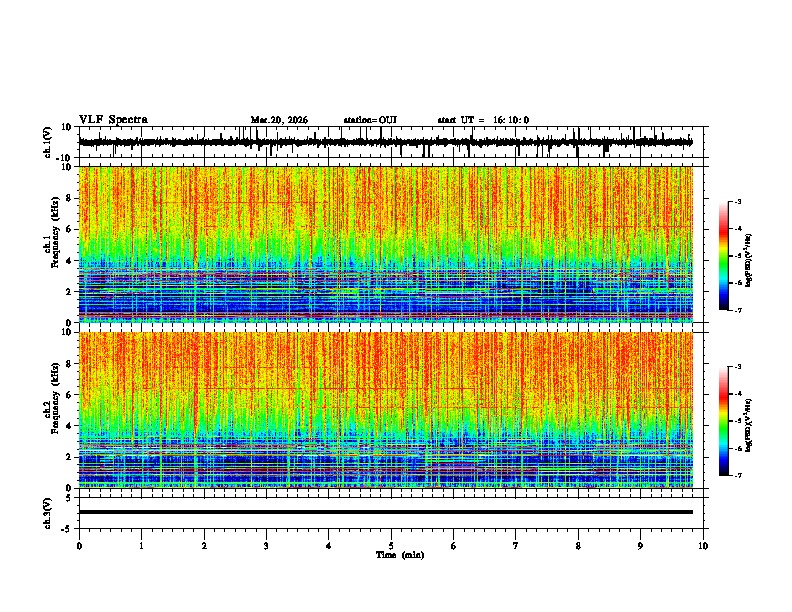This screenshot has width=792, height=612.
Task: Click the 4 kHz tick label on ch.2 spectrogram
Action: (x=69, y=426)
